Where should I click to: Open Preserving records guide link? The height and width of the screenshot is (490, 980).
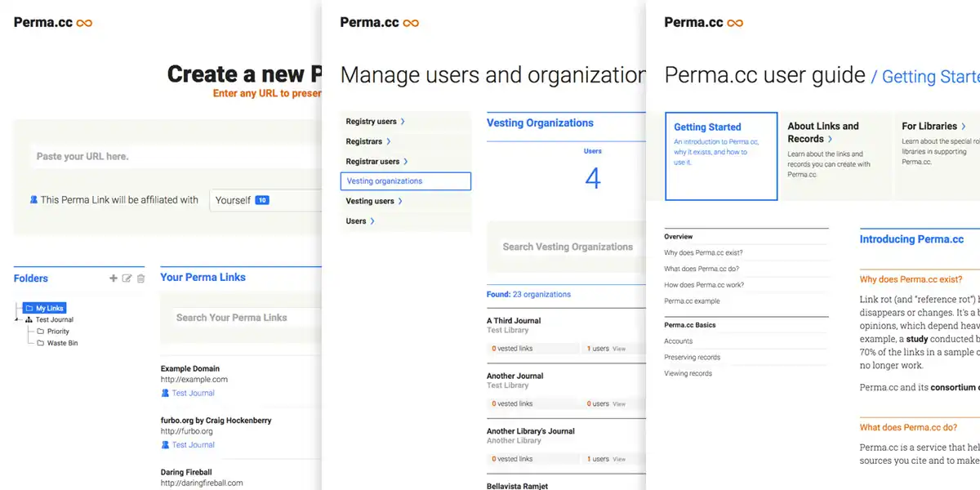point(693,358)
